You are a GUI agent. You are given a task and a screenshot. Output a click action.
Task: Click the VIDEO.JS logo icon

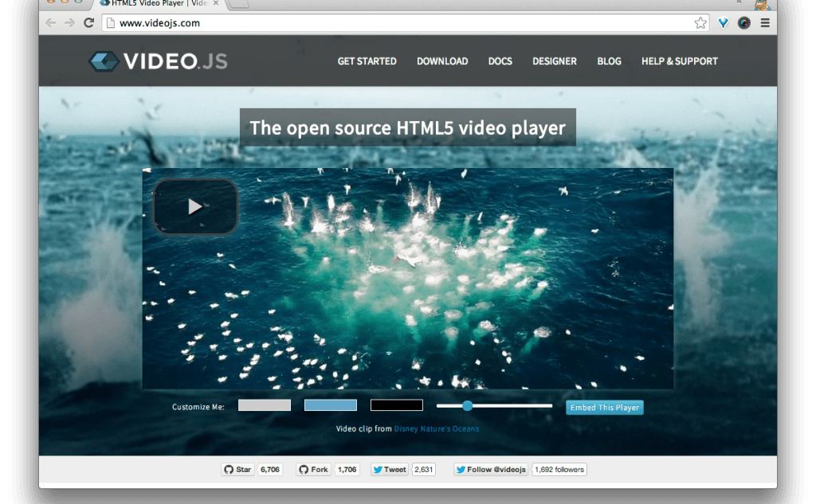(103, 60)
